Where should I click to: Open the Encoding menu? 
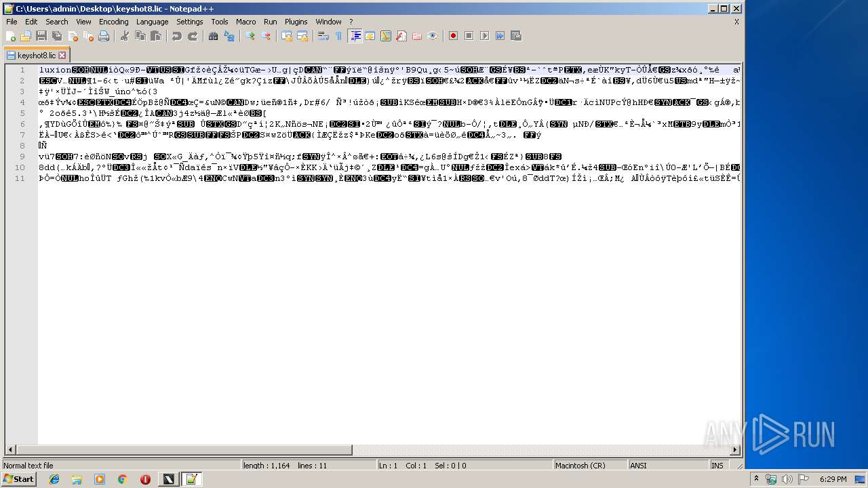[113, 22]
